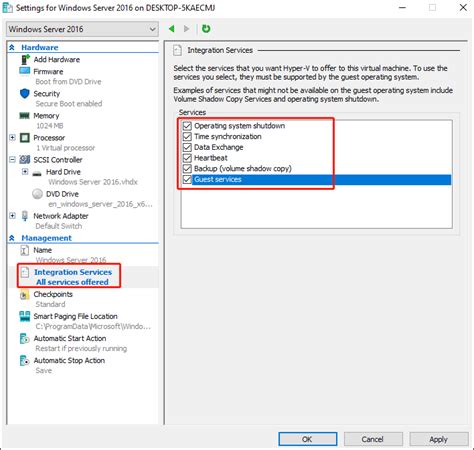Select Checkpoints in Management
Viewport: 474px width, 450px height.
[53, 294]
